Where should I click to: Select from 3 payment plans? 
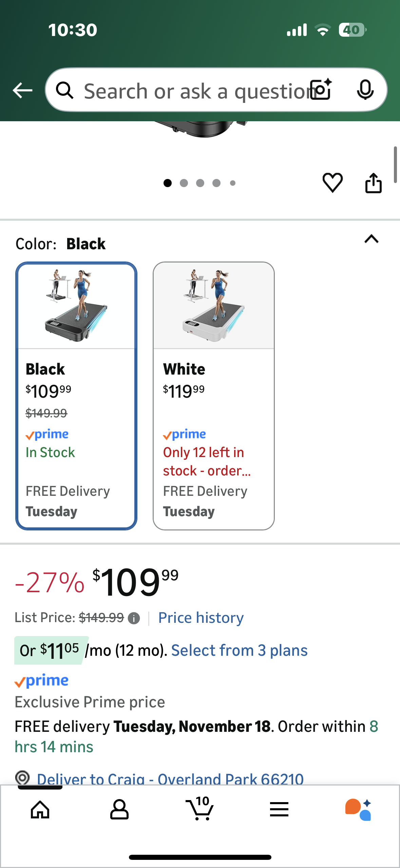(x=240, y=650)
